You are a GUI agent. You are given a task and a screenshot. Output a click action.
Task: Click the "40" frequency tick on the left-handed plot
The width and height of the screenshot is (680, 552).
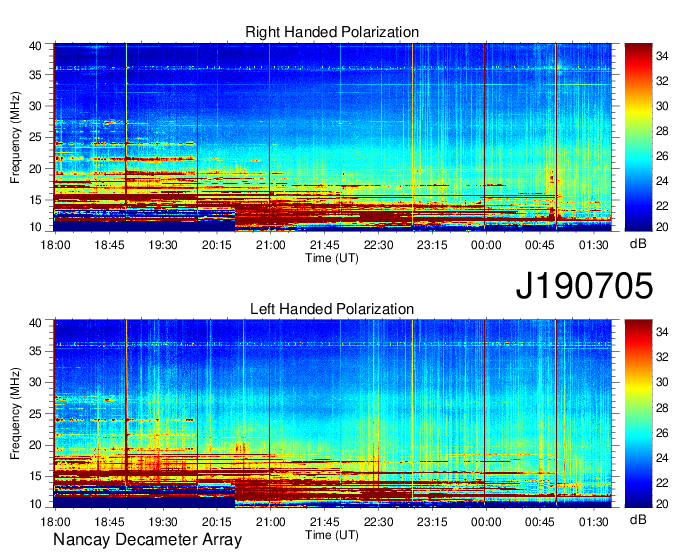pos(36,322)
